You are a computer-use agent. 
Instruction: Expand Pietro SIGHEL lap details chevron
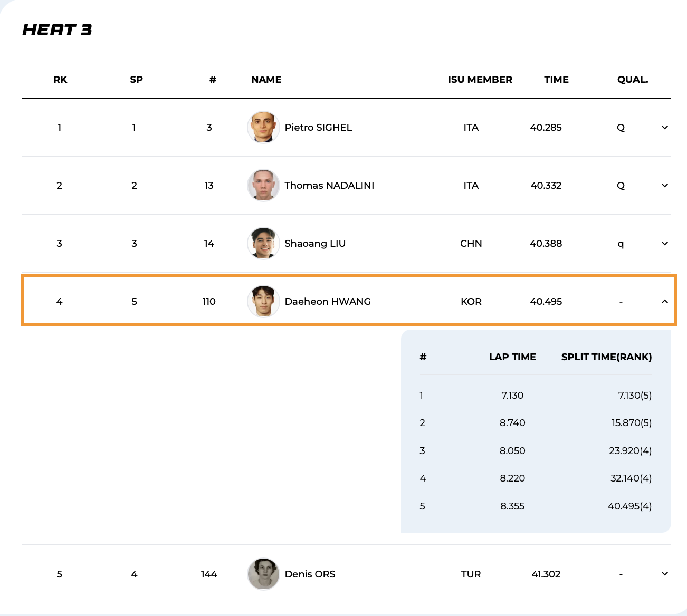pyautogui.click(x=664, y=128)
